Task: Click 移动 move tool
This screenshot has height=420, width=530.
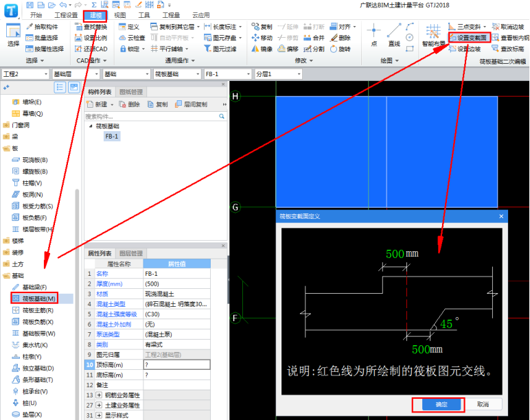Action: click(262, 38)
